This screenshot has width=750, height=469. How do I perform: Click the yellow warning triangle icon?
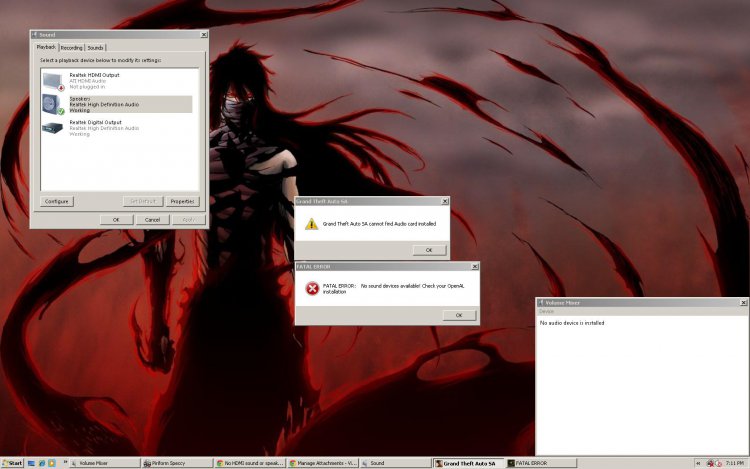pyautogui.click(x=311, y=224)
